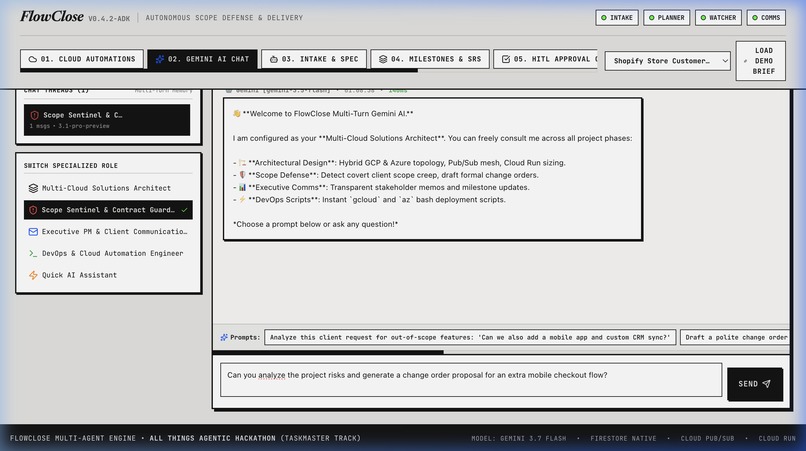
Task: Click the sparkle icon on Gemini AI Chat tab
Action: coord(160,59)
